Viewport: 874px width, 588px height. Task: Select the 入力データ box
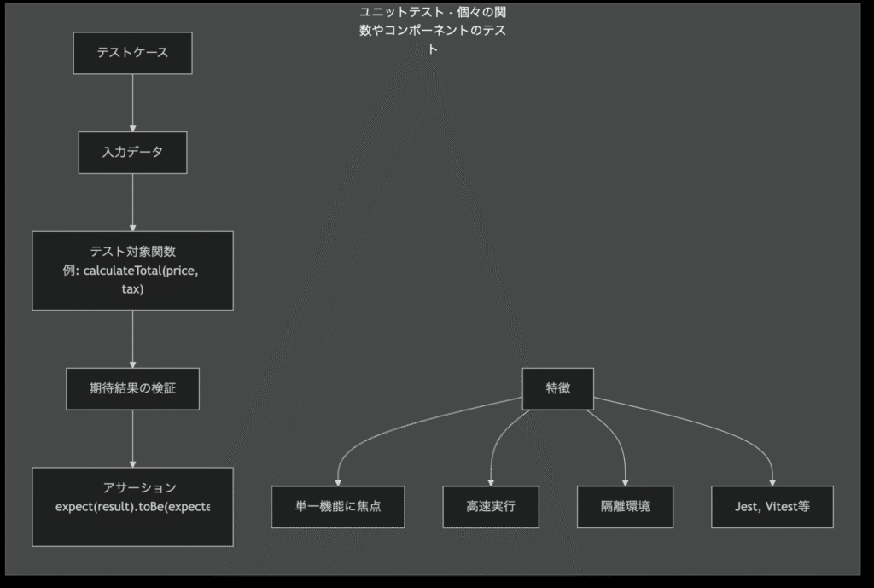point(132,153)
